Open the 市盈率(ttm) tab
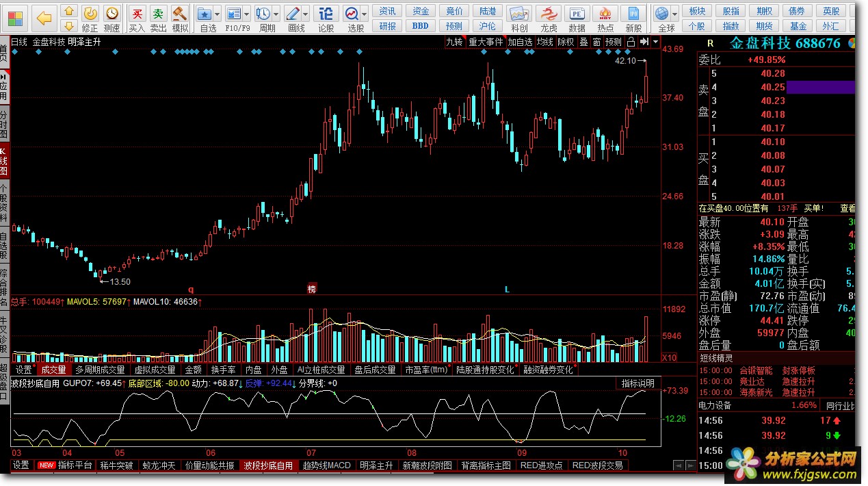 coord(427,370)
